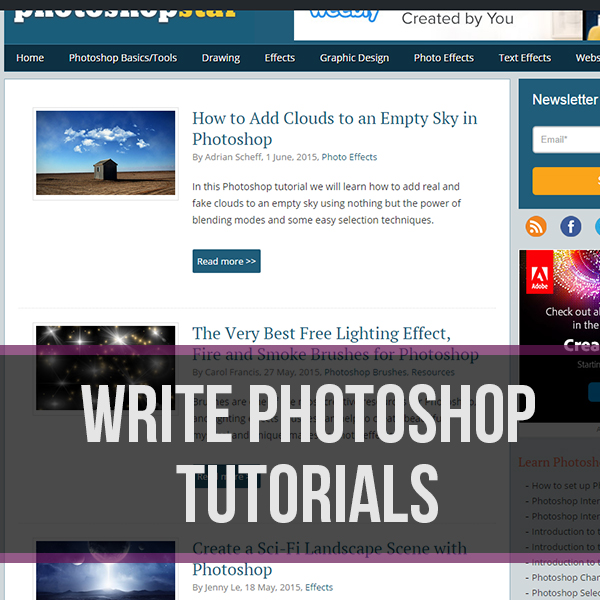Click the newsletter Email input field
This screenshot has height=600, width=600.
pos(566,140)
